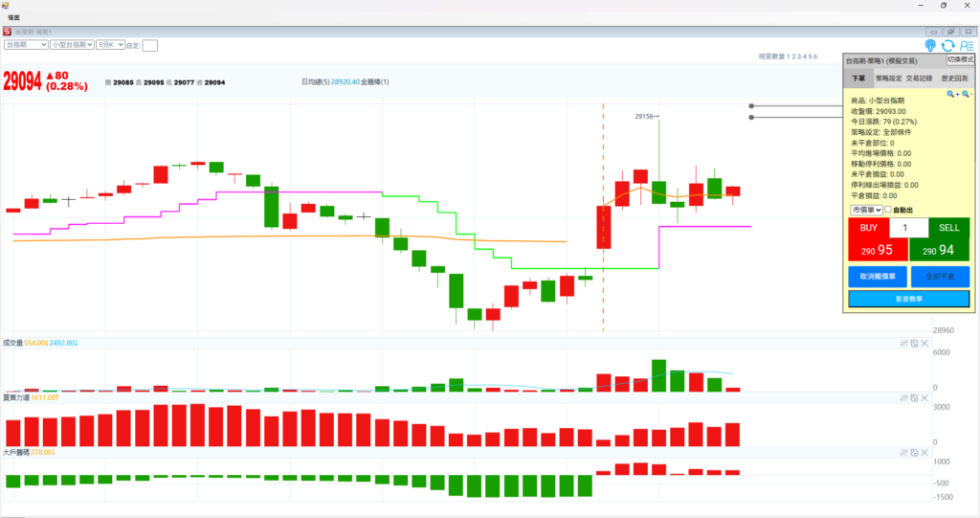Image resolution: width=980 pixels, height=518 pixels.
Task: Open the user list icon at top right
Action: click(966, 45)
